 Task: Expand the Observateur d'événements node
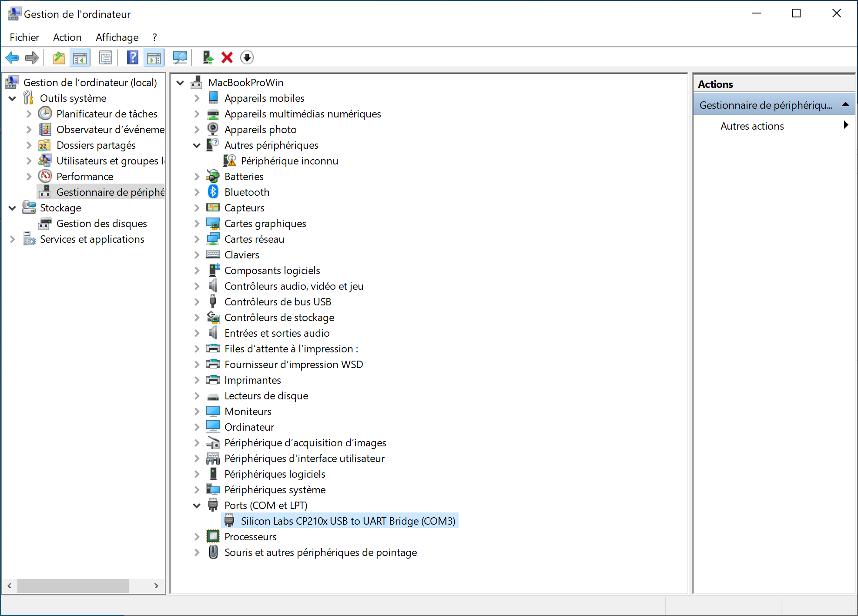tap(29, 130)
